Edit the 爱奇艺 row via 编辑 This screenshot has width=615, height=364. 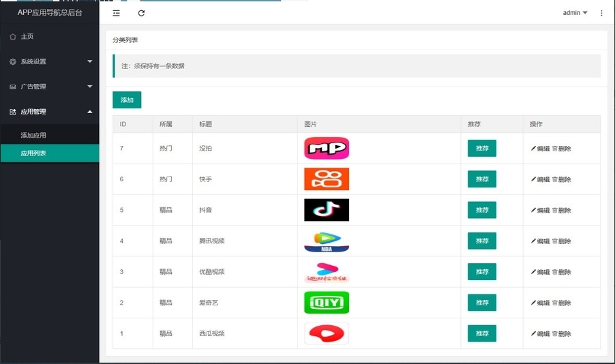point(540,303)
